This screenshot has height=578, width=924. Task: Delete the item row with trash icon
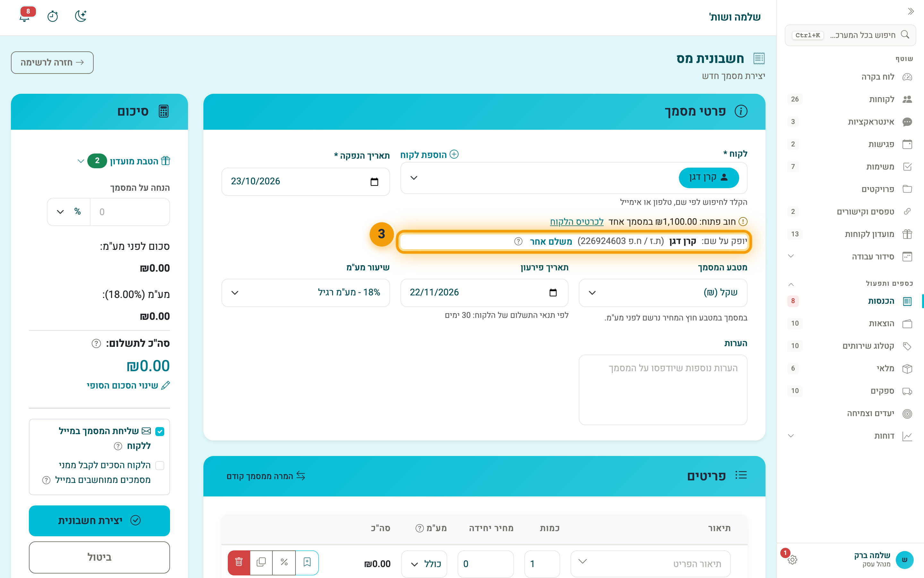(239, 562)
